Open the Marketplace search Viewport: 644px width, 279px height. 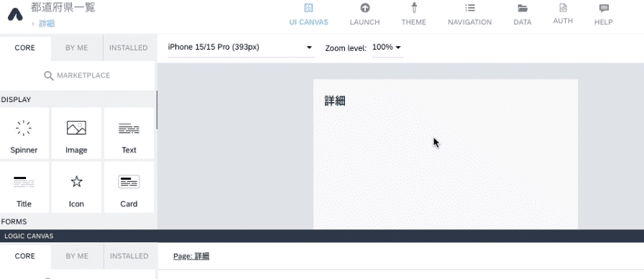pos(77,76)
